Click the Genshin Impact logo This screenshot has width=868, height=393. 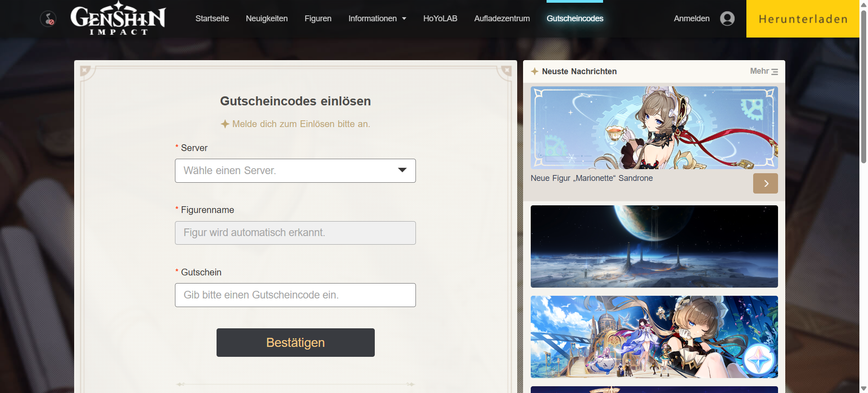[118, 19]
